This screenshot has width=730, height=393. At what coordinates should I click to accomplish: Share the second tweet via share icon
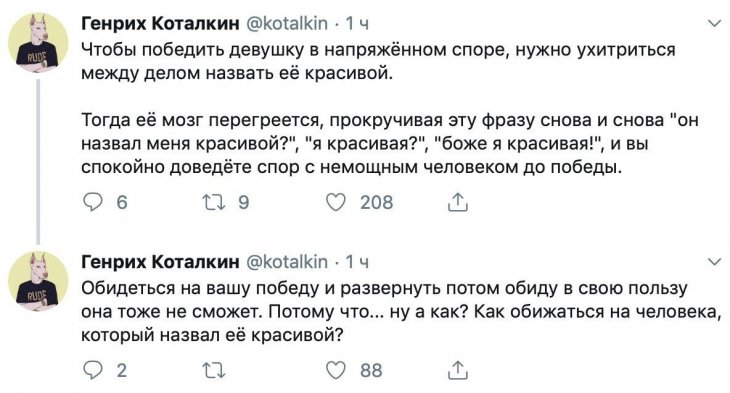(458, 370)
